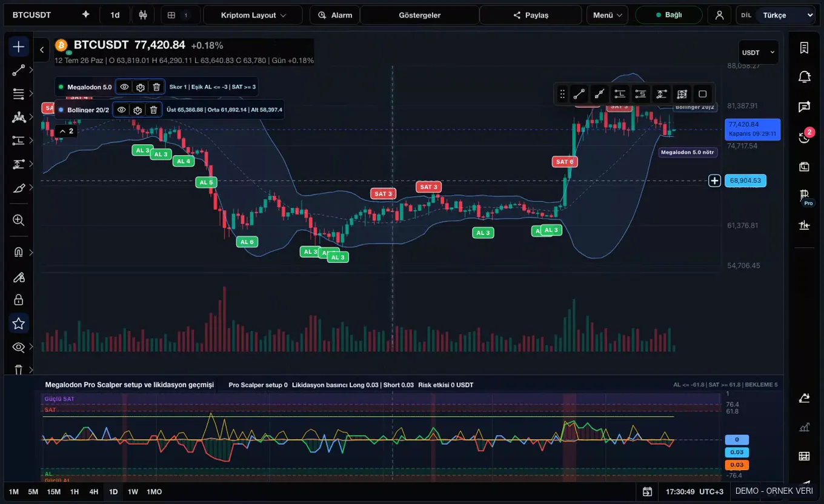This screenshot has width=824, height=504.
Task: Toggle drawings visibility eye in sidebar
Action: coord(19,347)
